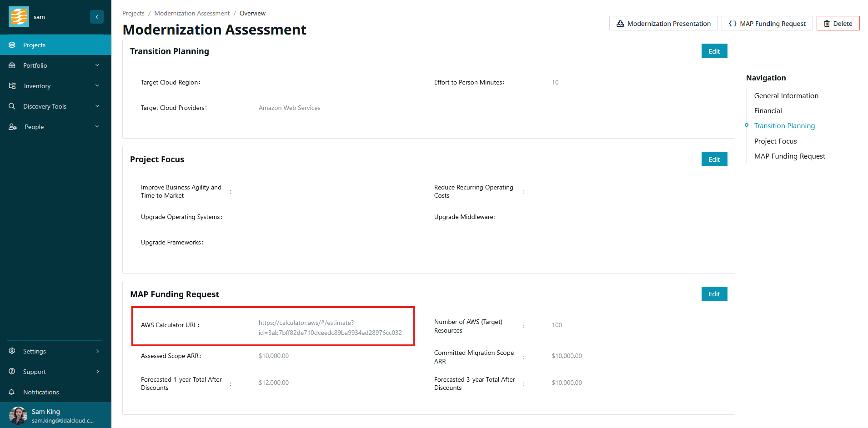This screenshot has height=428, width=868.
Task: Edit the MAP Funding Request section
Action: tap(714, 294)
